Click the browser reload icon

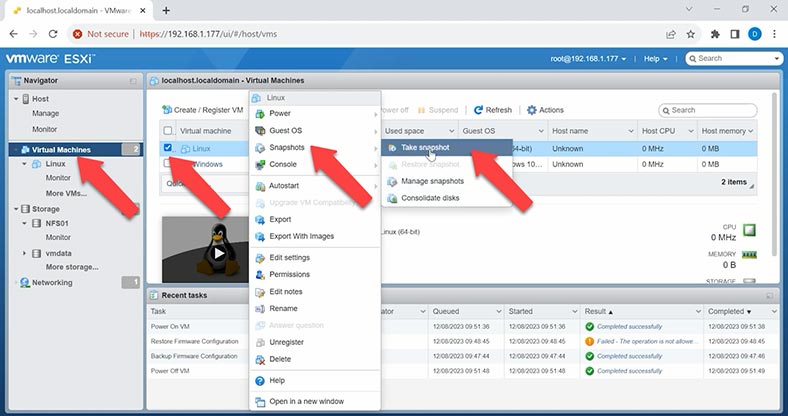click(x=53, y=34)
